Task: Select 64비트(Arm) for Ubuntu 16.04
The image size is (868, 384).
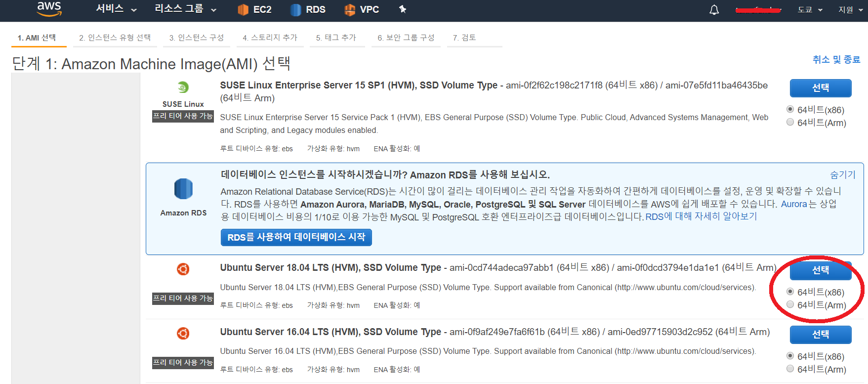Action: [790, 369]
